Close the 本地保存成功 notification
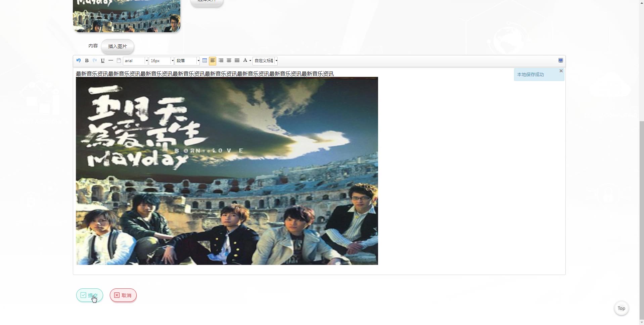This screenshot has height=325, width=644. pyautogui.click(x=561, y=71)
